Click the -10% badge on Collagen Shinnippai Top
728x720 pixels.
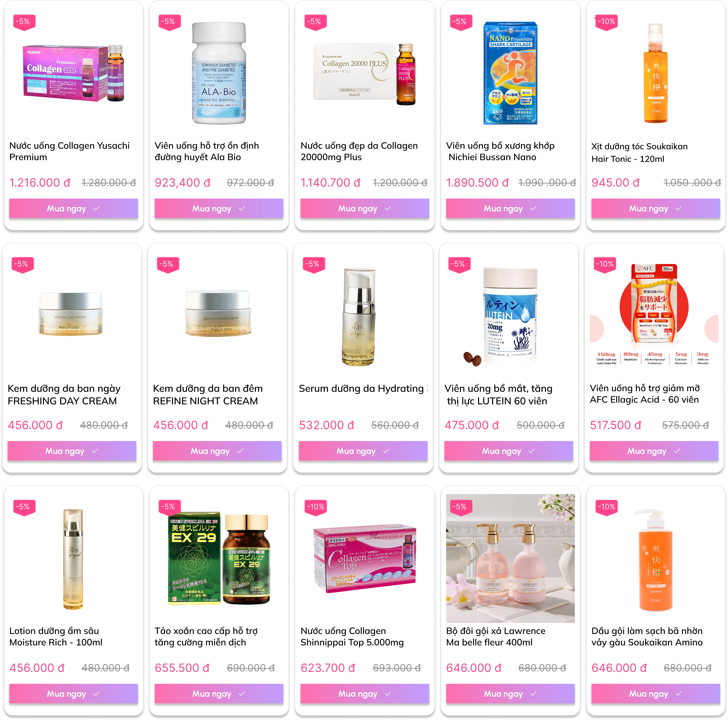[315, 507]
